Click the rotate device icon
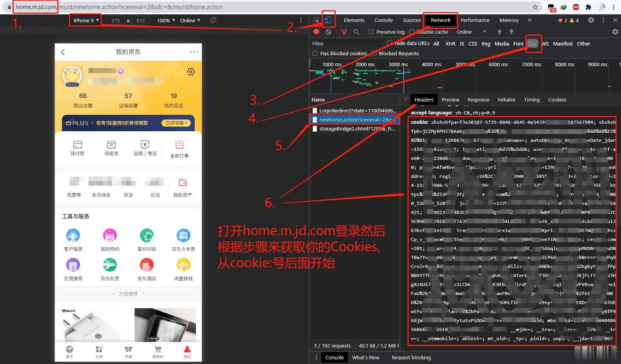621x364 pixels. click(x=213, y=20)
